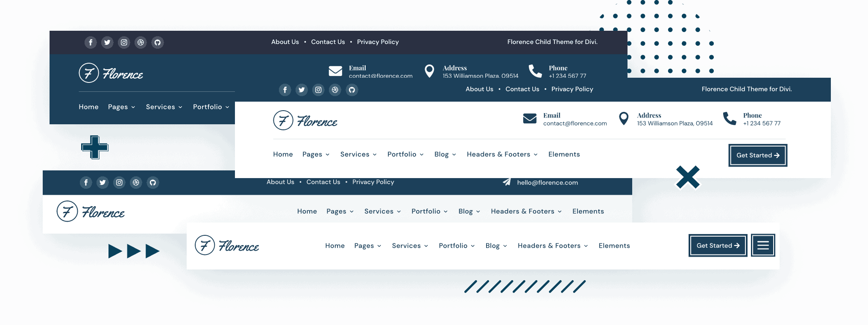The width and height of the screenshot is (868, 325).
Task: Select Home in the dark navy header
Action: [x=88, y=107]
